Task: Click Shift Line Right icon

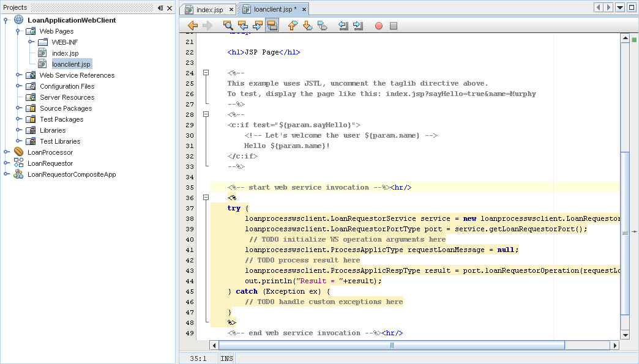Action: tap(358, 26)
